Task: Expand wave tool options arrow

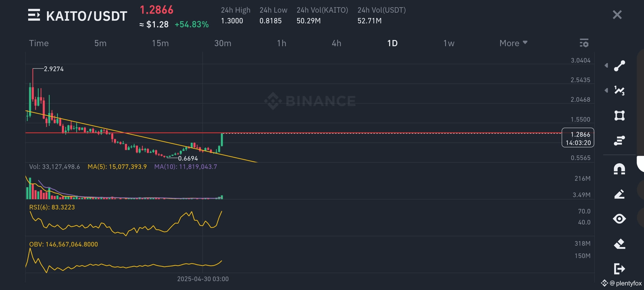Action: tap(606, 90)
